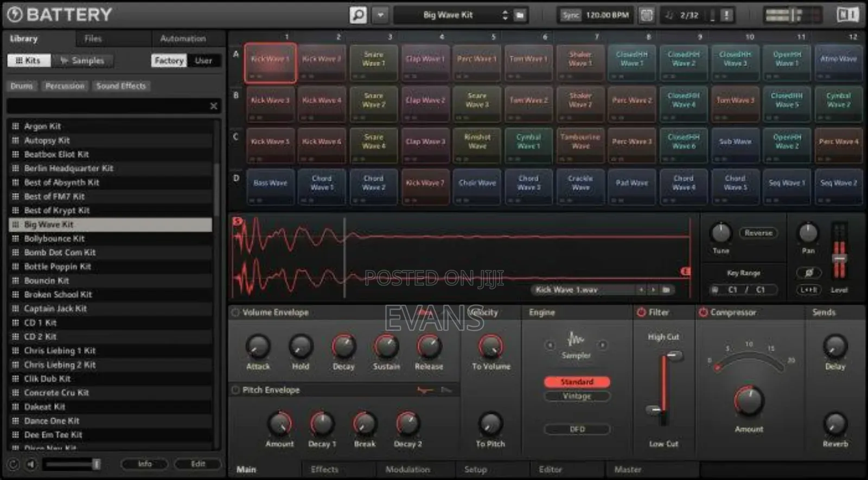Toggle the Sync button
Viewport: 868px width, 480px height.
pos(570,15)
